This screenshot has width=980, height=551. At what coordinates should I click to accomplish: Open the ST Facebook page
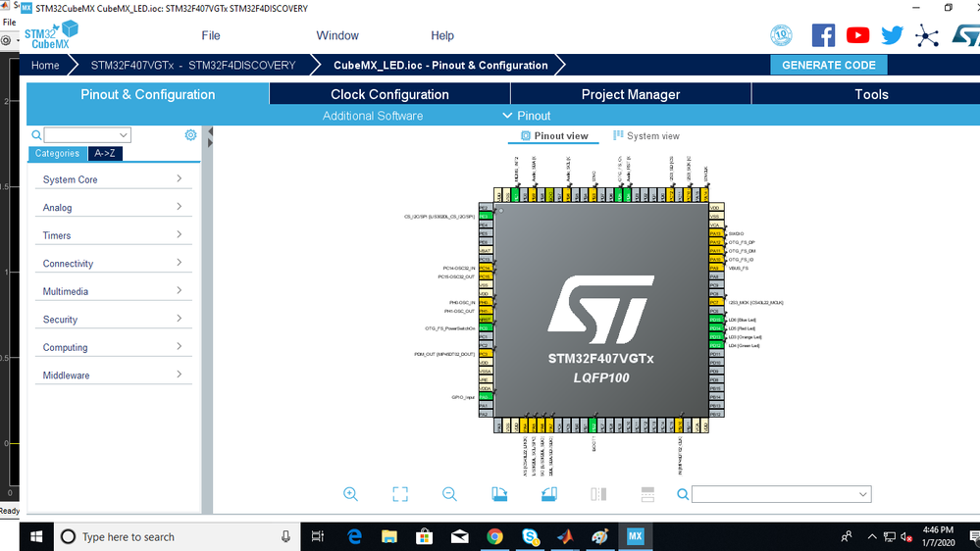tap(823, 35)
